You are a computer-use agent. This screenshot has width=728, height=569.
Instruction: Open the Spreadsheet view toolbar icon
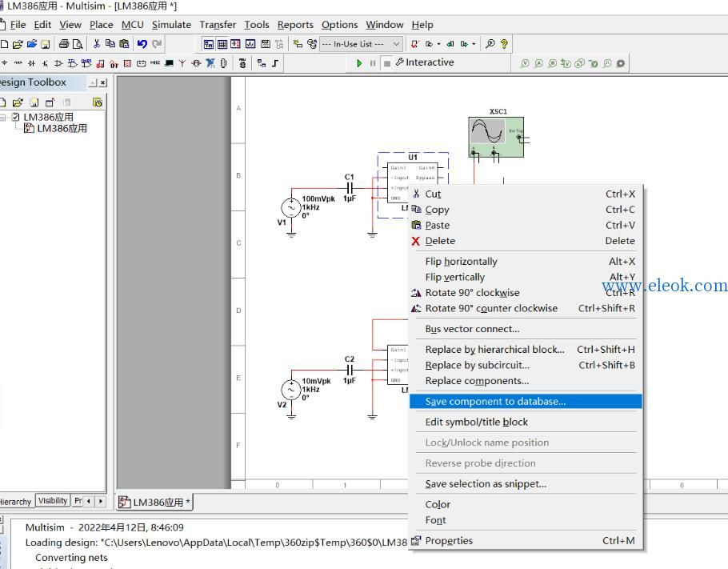(222, 44)
